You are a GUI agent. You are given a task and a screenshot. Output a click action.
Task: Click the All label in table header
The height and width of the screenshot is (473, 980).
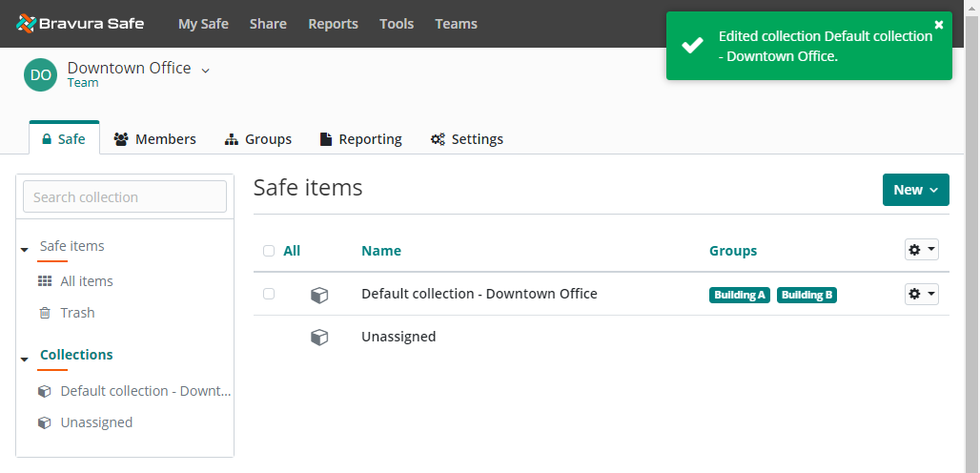coord(292,251)
